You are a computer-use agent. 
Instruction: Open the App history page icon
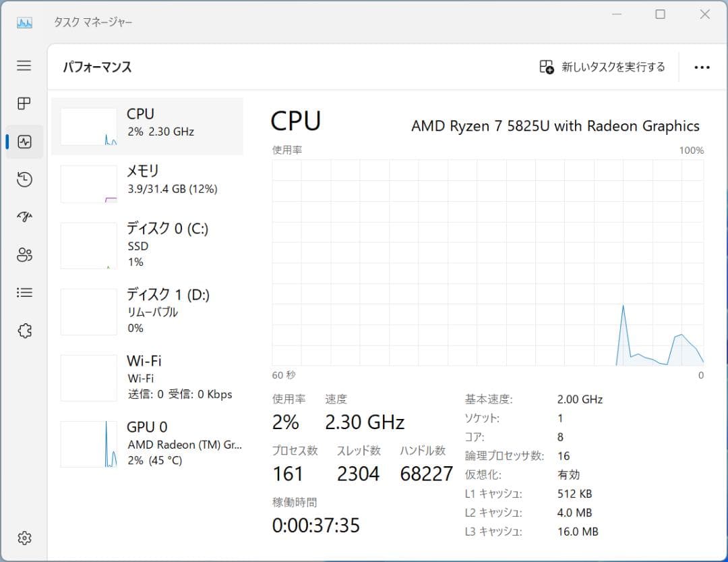(24, 179)
